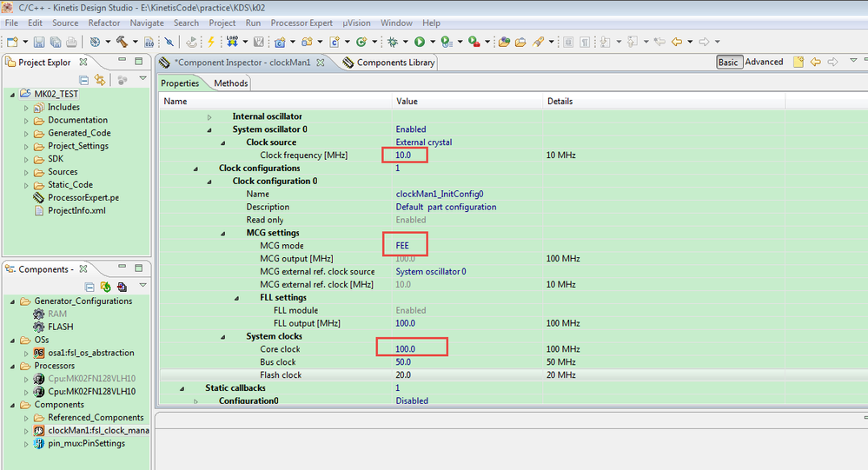Click the yellow note icon beside Advanced
The height and width of the screenshot is (470, 868).
coord(798,62)
